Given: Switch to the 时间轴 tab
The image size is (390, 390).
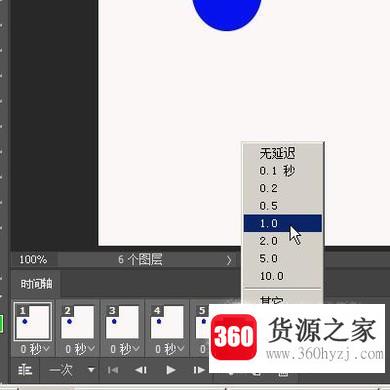Looking at the screenshot, I should (36, 284).
